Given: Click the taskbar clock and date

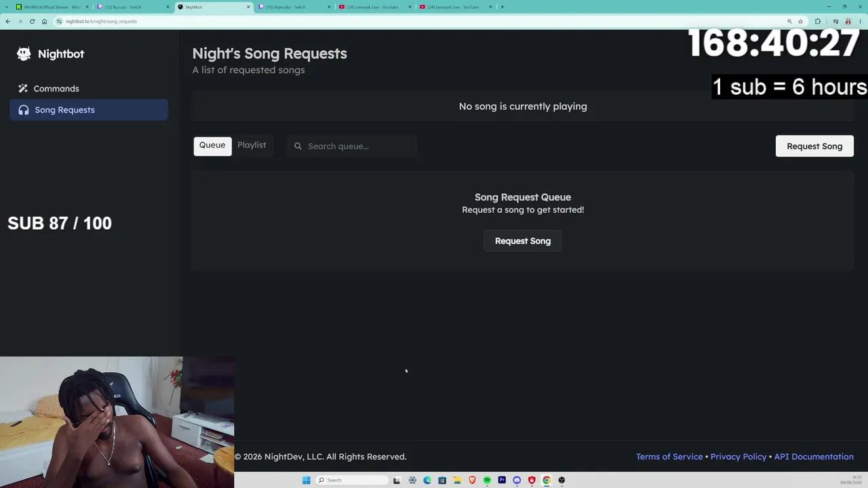Looking at the screenshot, I should [x=852, y=480].
